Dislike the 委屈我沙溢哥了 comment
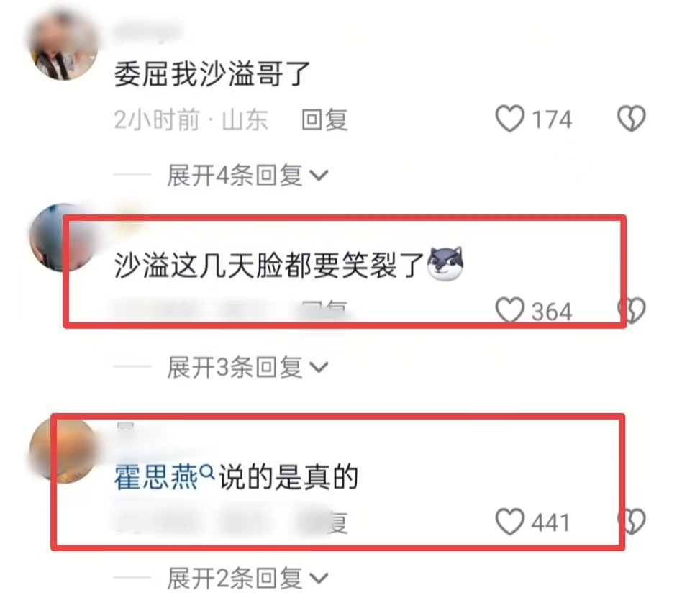Viewport: 682px width, 616px height. (631, 119)
